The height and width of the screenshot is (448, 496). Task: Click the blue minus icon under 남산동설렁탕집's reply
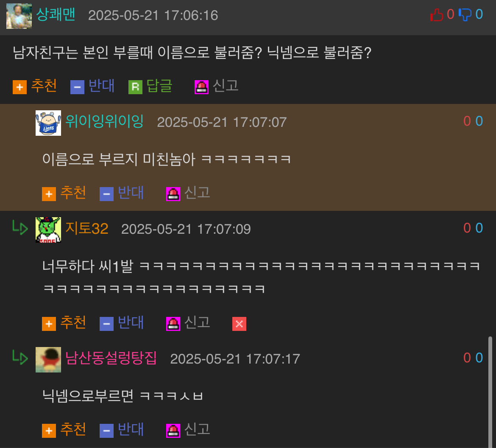[x=106, y=431]
